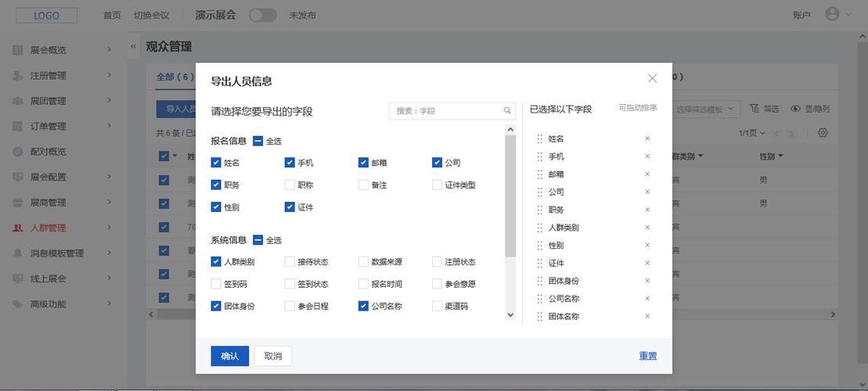
Task: Click drag handle icon beside 人群类别
Action: [540, 228]
